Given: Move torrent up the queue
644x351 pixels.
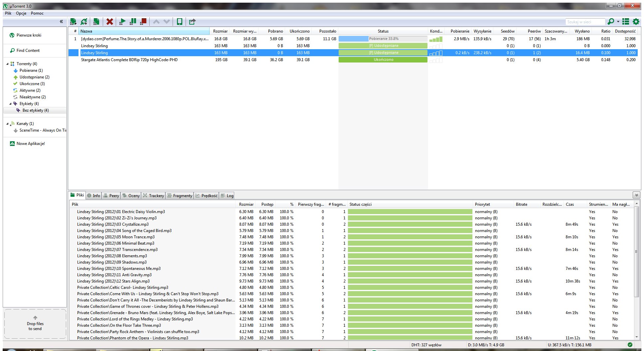Looking at the screenshot, I should [156, 22].
